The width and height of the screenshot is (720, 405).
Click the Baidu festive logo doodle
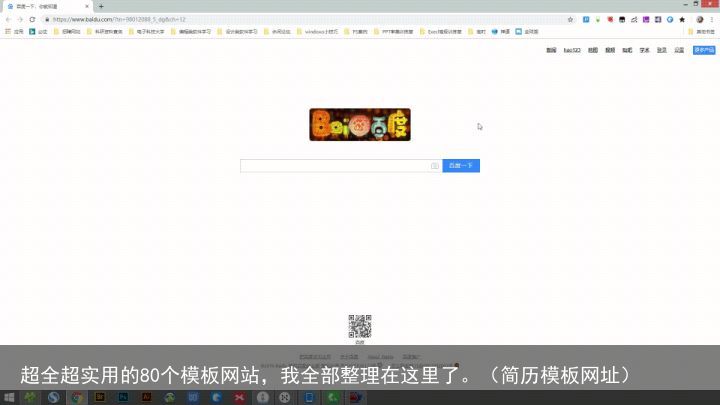pyautogui.click(x=360, y=124)
